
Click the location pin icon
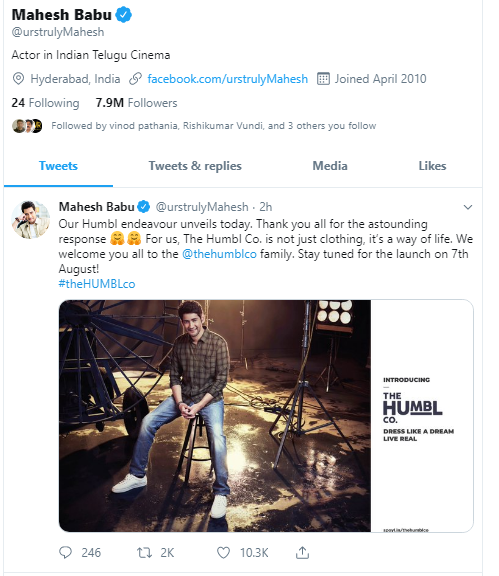click(18, 79)
